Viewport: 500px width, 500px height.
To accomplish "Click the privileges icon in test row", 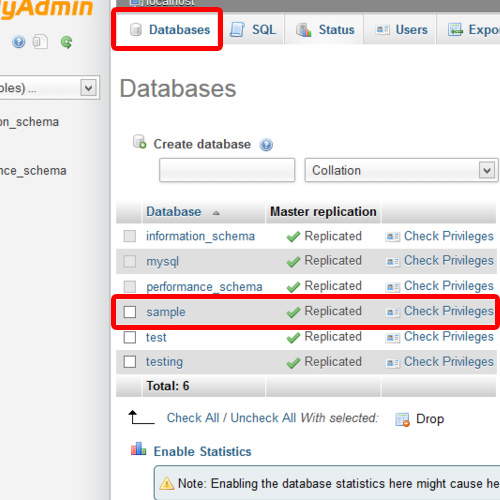I will pyautogui.click(x=392, y=338).
